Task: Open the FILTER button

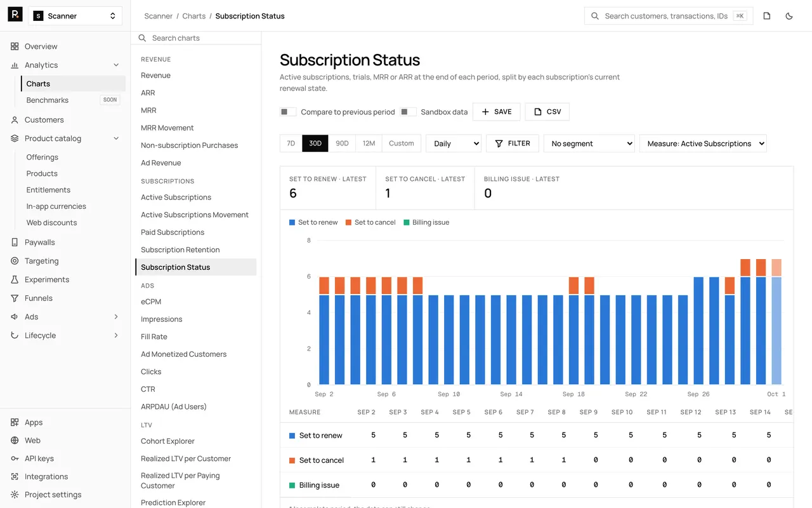Action: [513, 144]
